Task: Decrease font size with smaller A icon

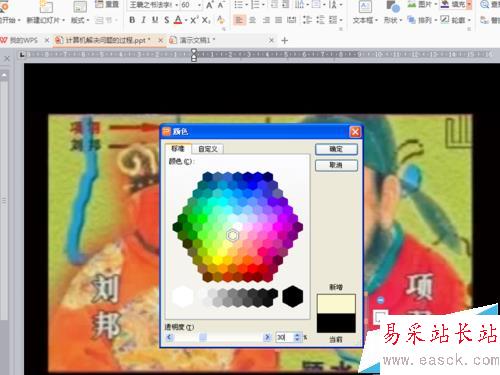Action: coord(221,5)
